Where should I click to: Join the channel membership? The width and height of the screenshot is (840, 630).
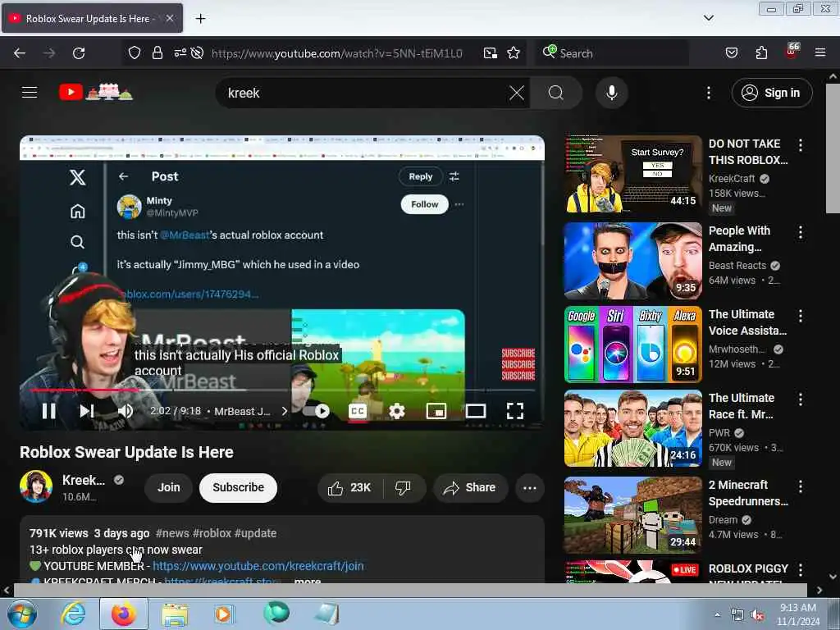pyautogui.click(x=168, y=487)
